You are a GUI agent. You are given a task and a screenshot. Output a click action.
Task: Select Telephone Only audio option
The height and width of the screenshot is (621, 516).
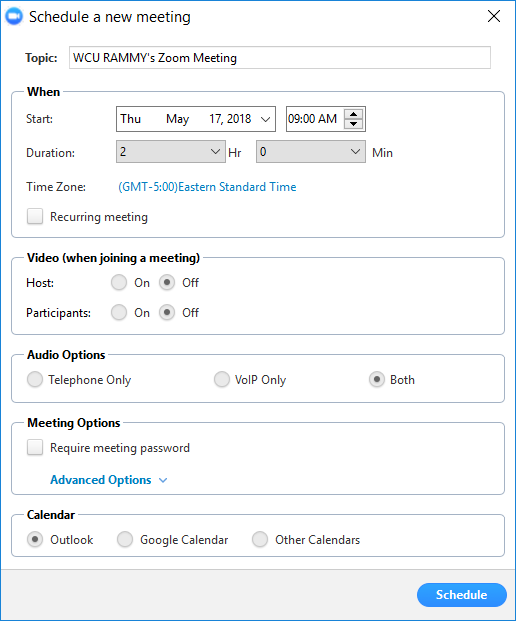(x=35, y=379)
